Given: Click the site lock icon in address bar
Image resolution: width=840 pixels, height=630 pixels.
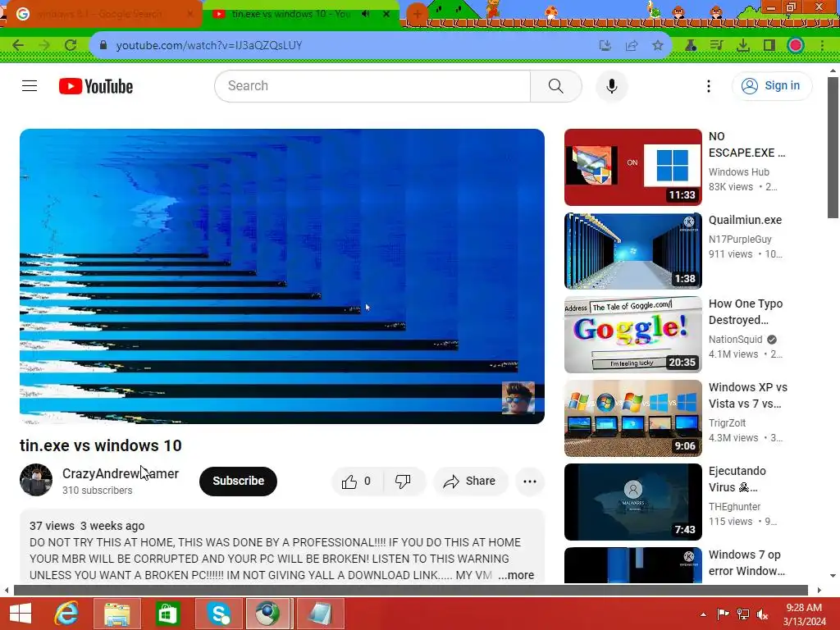Looking at the screenshot, I should [x=103, y=46].
